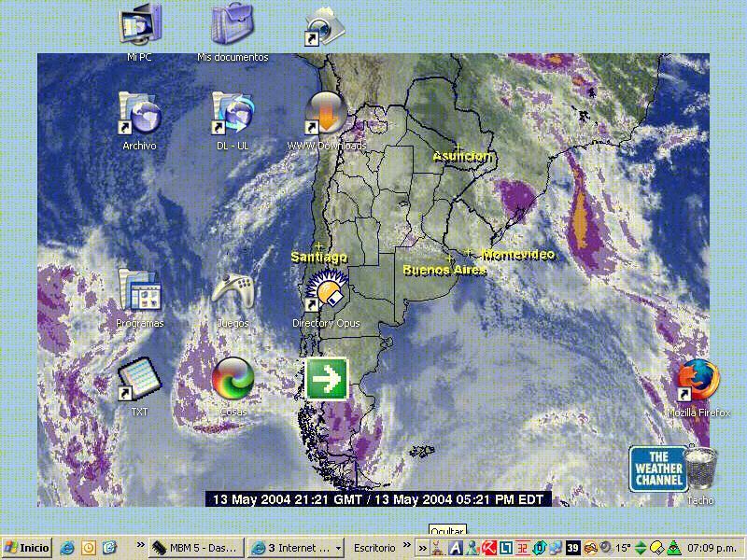747x560 pixels.
Task: Open the Tacho recycle bin
Action: [x=700, y=469]
